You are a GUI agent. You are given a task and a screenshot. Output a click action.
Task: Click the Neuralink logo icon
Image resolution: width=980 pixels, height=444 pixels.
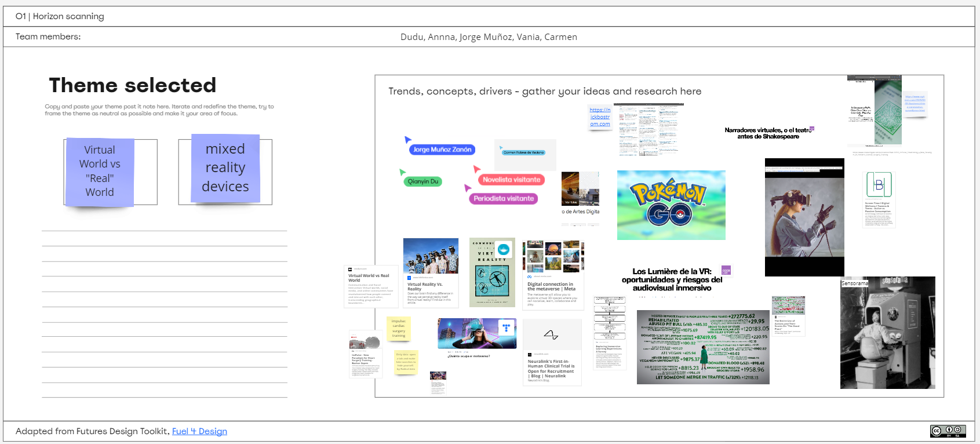coord(551,335)
